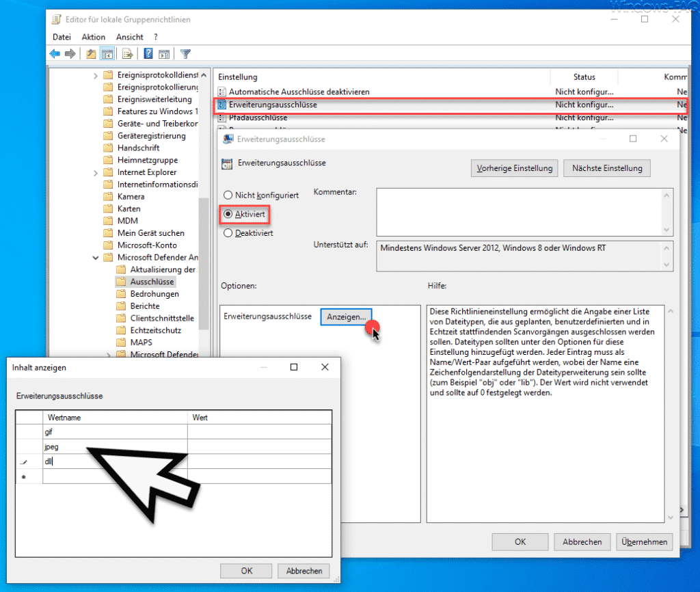This screenshot has height=592, width=700.
Task: Click the Ausschlüsse folder icon
Action: coord(121,282)
